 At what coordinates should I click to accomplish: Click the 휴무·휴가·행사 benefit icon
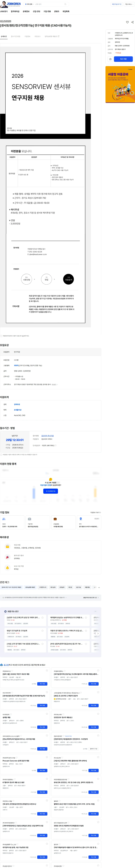pos(7,557)
